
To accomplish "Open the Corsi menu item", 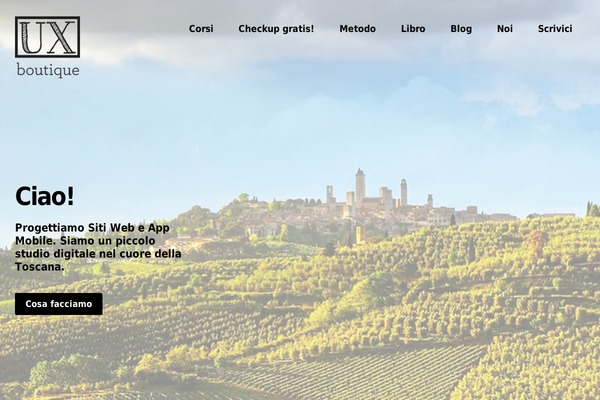I will coord(201,29).
